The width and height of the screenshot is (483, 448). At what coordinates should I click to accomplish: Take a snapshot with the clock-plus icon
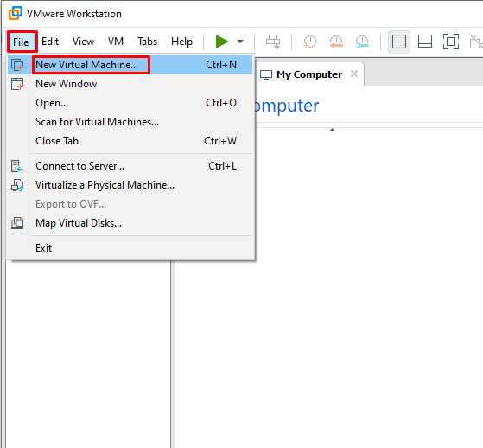click(309, 42)
